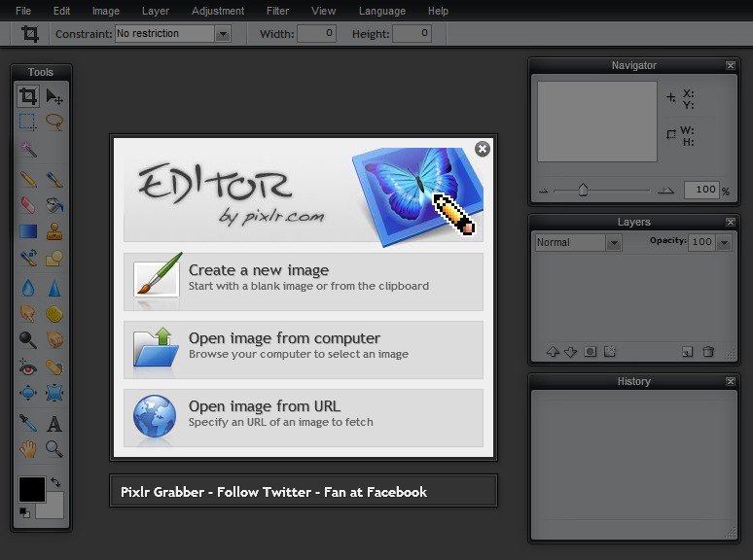
Task: Choose the Marquee selection tool
Action: click(28, 122)
